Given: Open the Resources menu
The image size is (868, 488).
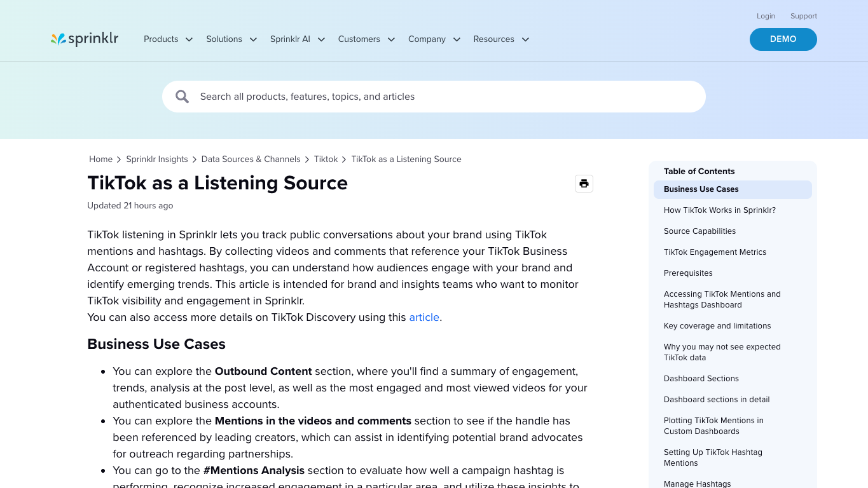Looking at the screenshot, I should 493,39.
